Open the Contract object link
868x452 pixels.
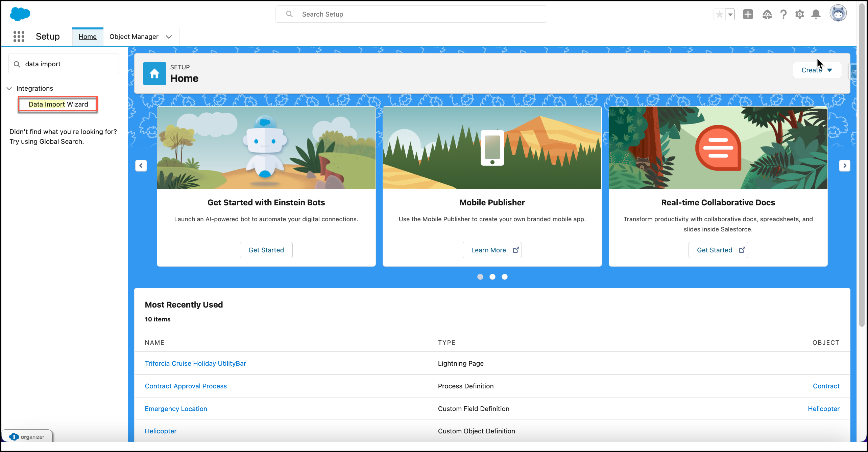click(x=826, y=386)
